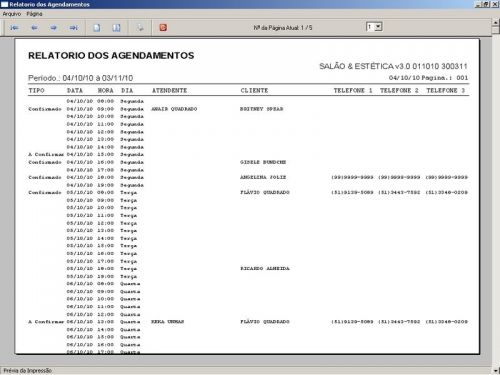Click the TELEFONE 1 column header

[x=353, y=90]
